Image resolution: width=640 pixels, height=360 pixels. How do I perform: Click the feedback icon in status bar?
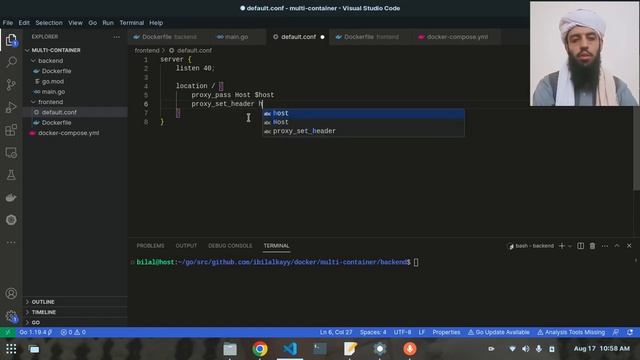point(616,332)
